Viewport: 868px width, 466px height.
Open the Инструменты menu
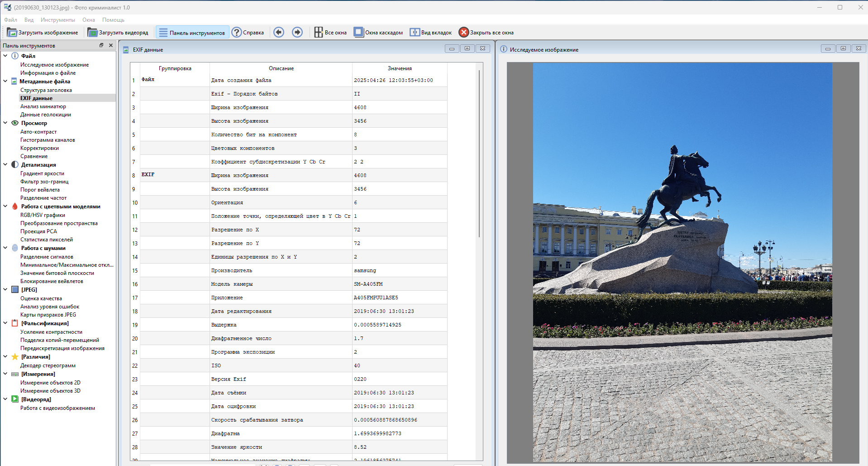point(58,20)
